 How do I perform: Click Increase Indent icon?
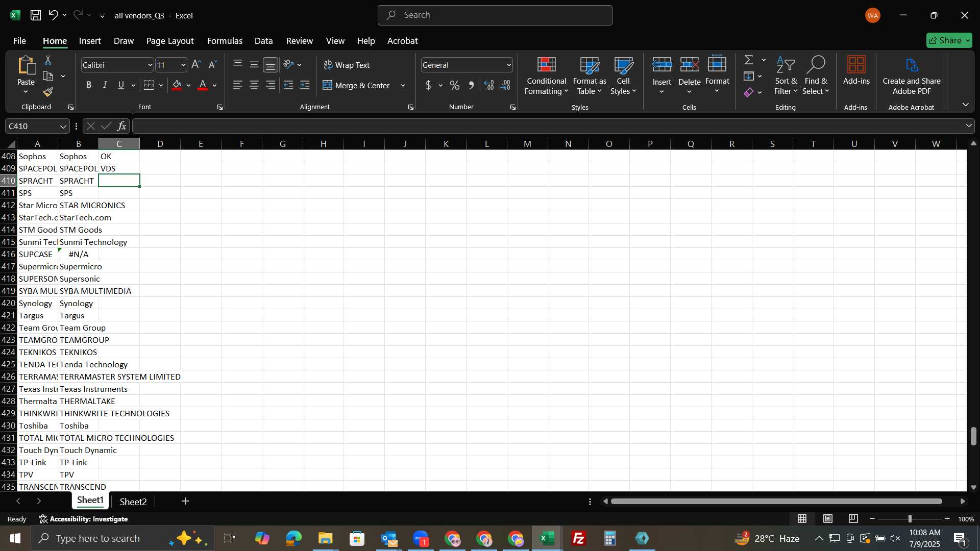pyautogui.click(x=305, y=85)
